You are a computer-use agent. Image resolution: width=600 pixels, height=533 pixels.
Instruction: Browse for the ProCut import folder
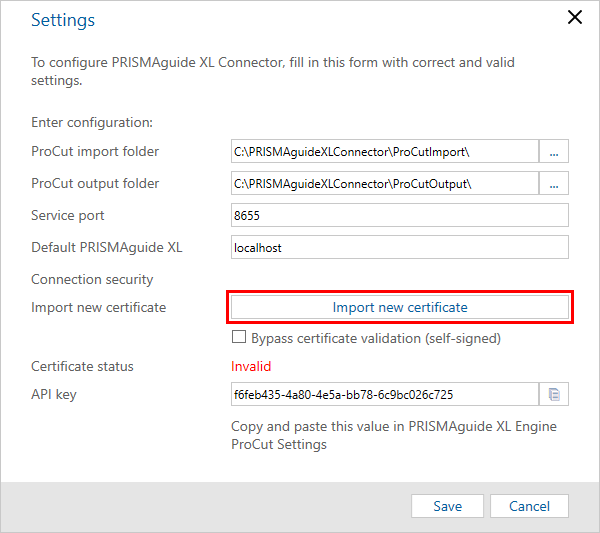(x=554, y=152)
